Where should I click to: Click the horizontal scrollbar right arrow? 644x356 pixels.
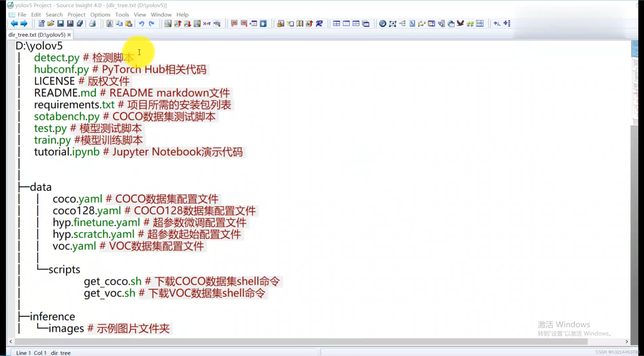(x=626, y=341)
